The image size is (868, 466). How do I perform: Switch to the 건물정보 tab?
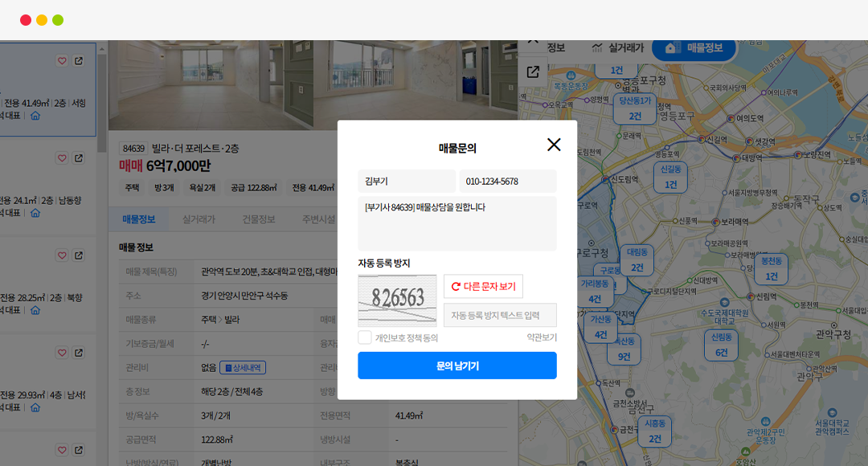[258, 219]
